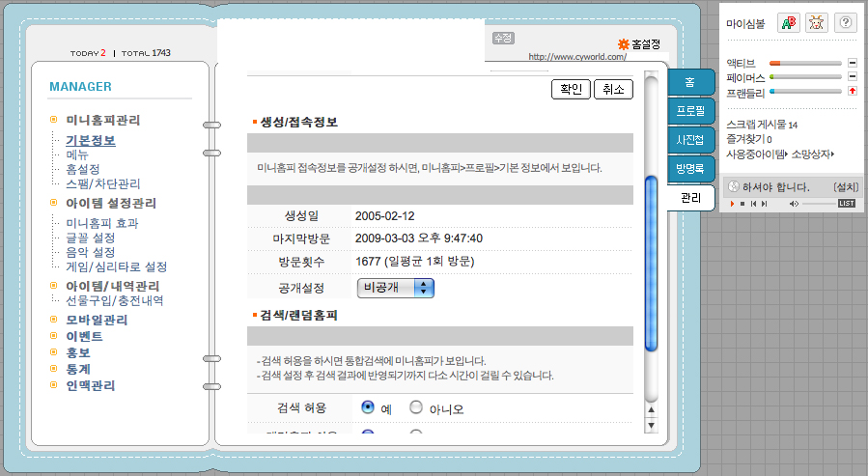Expand the 홍보 section
This screenshot has height=476, width=868.
(78, 352)
